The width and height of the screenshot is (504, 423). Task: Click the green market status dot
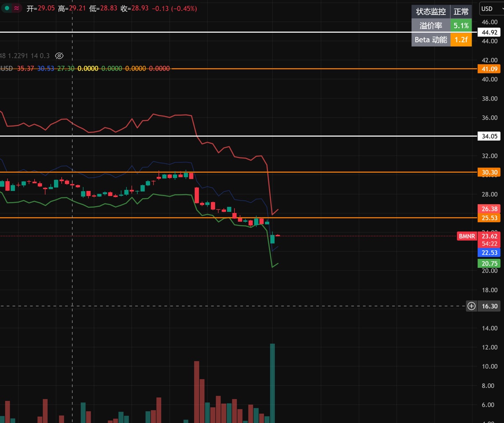click(x=7, y=8)
